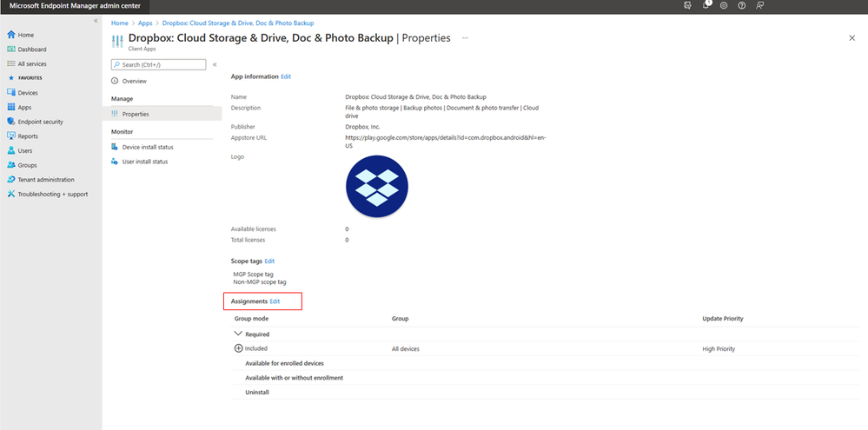Click the Group mode column header
The image size is (868, 430).
click(251, 319)
